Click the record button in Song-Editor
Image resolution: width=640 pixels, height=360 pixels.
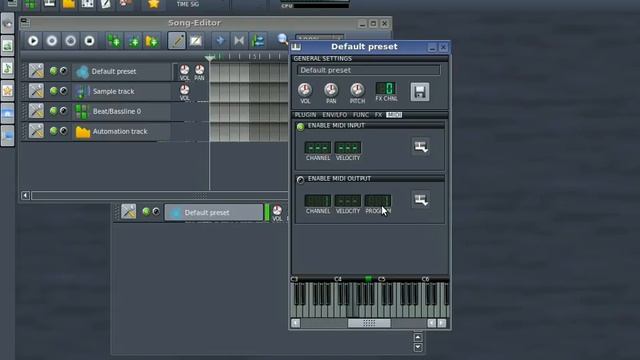coord(52,40)
